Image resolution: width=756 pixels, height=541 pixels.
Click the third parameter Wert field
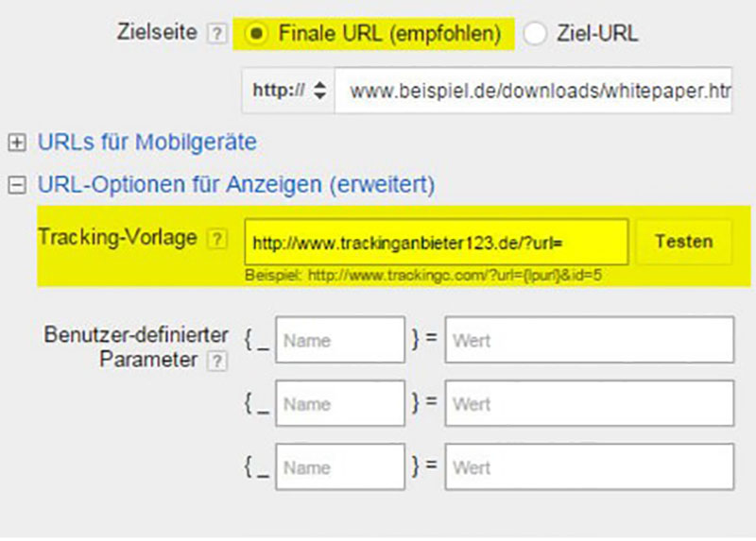point(589,467)
